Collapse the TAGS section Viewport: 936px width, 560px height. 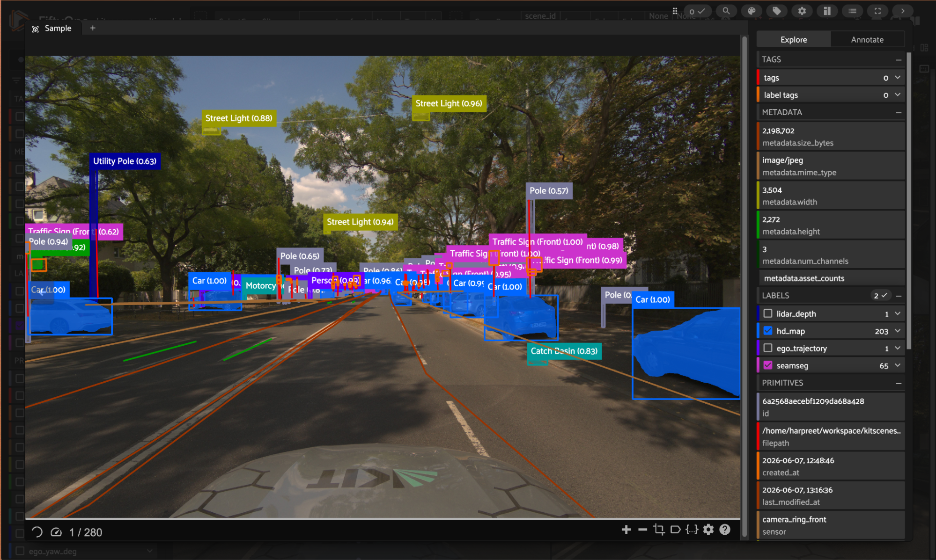pos(899,60)
